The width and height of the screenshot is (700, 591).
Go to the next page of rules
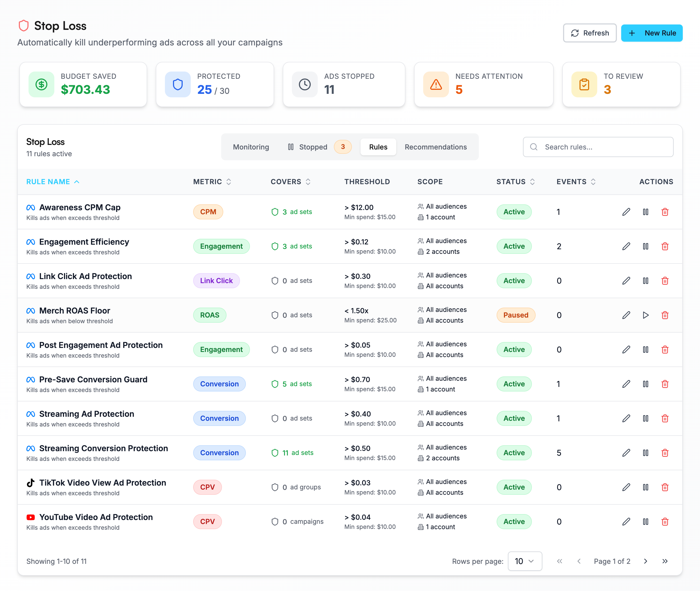point(645,561)
